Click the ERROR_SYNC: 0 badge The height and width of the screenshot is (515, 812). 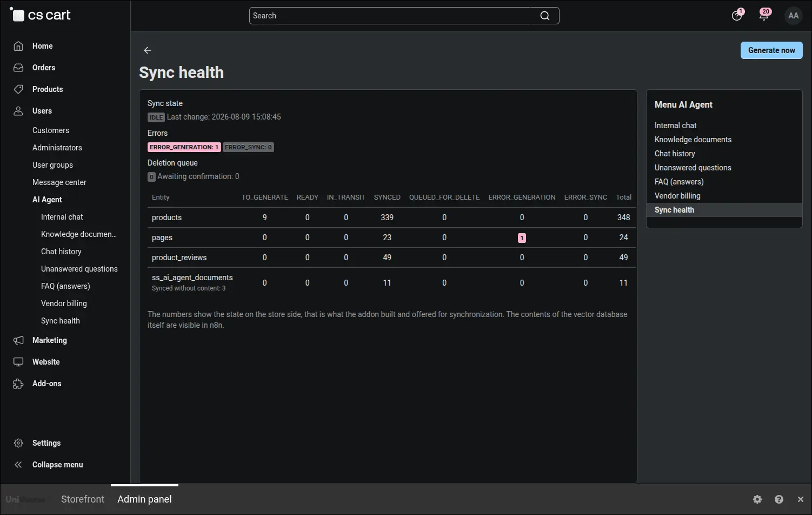(x=248, y=147)
